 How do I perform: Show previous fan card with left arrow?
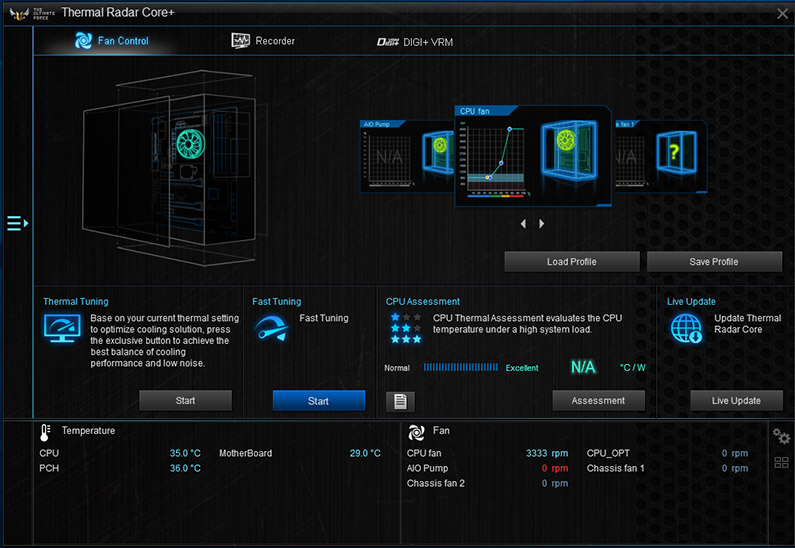[523, 224]
